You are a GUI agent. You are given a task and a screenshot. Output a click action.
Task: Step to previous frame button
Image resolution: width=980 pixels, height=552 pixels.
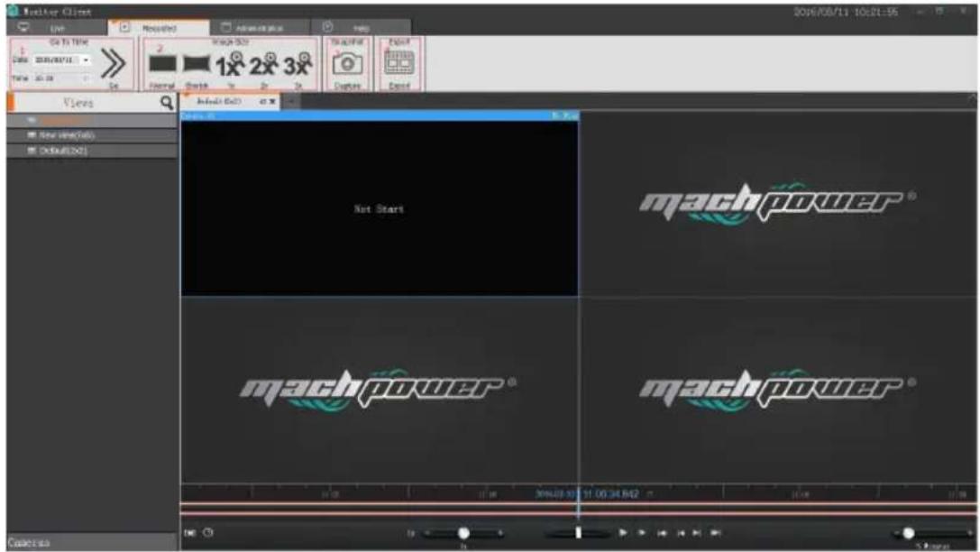pyautogui.click(x=681, y=533)
